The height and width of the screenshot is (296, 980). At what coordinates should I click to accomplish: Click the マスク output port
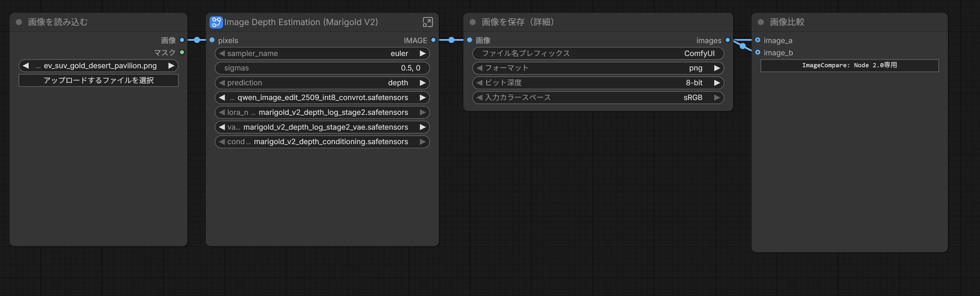coord(182,52)
